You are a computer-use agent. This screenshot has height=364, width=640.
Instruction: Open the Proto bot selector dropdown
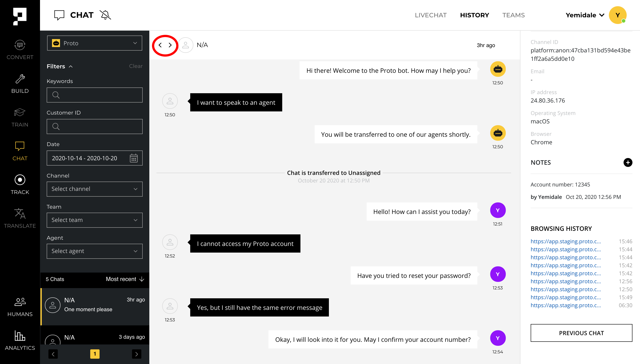95,43
